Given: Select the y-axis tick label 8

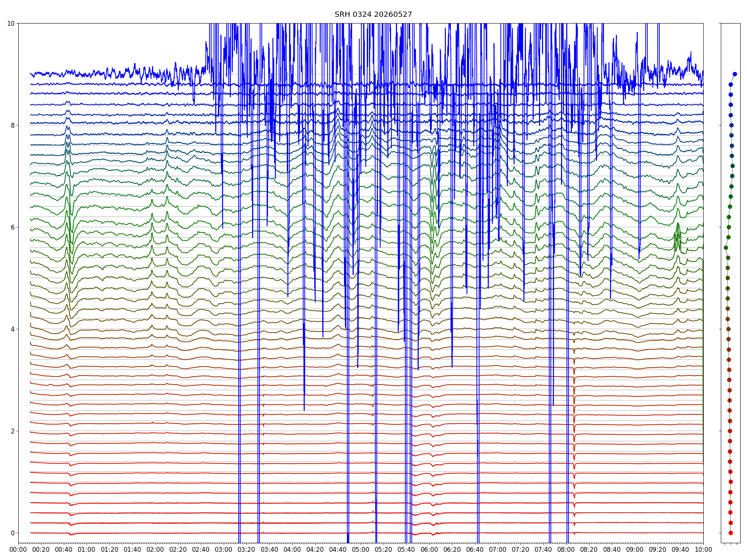Looking at the screenshot, I should [13, 125].
